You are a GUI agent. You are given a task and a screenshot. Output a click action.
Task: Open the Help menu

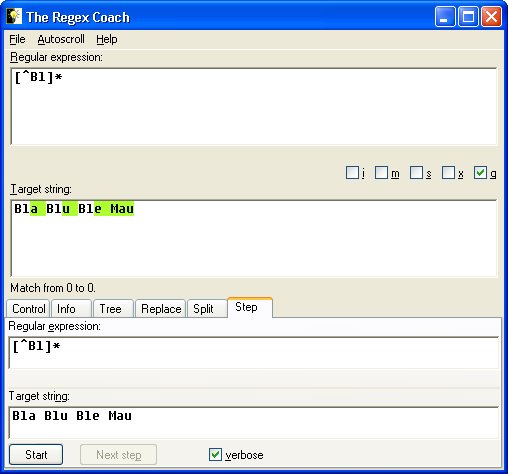pyautogui.click(x=107, y=39)
